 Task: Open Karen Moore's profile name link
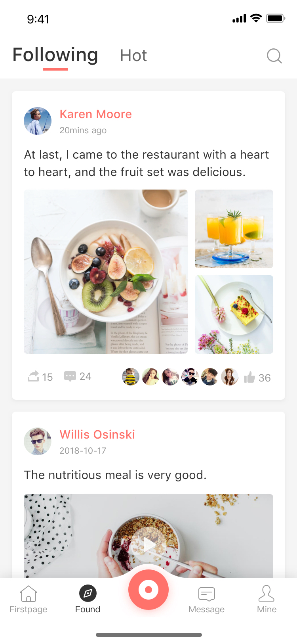pyautogui.click(x=96, y=114)
